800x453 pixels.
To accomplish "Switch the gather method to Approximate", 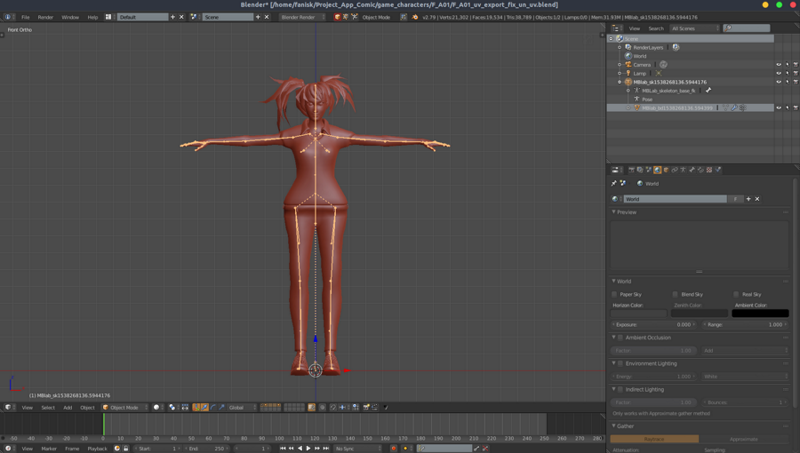I will pos(743,439).
